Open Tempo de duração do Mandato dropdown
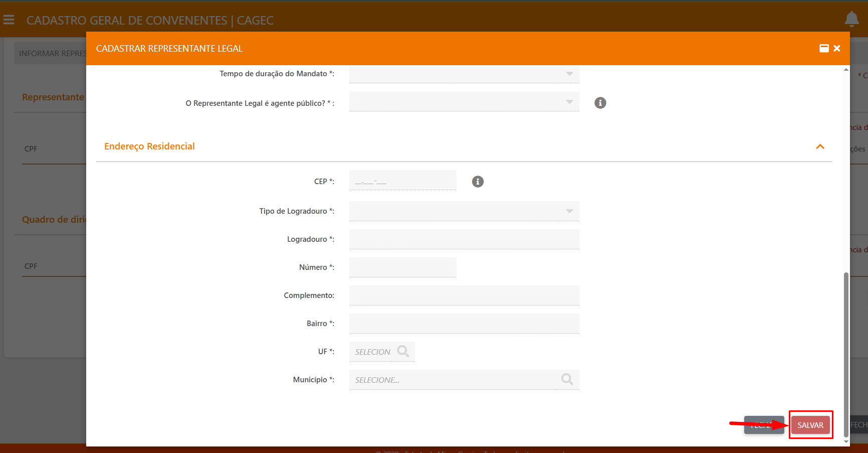 (464, 74)
